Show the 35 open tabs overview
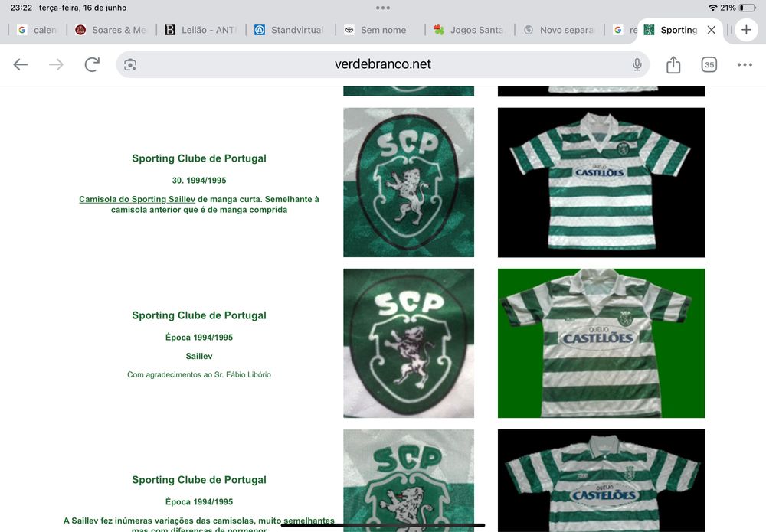 (x=709, y=64)
